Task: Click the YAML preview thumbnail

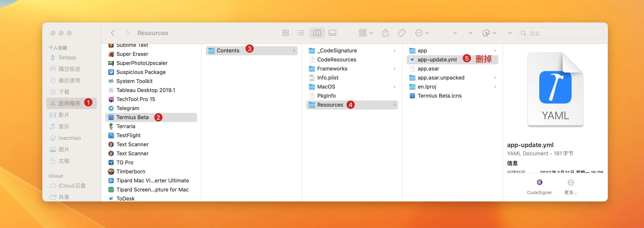Action: (555, 89)
